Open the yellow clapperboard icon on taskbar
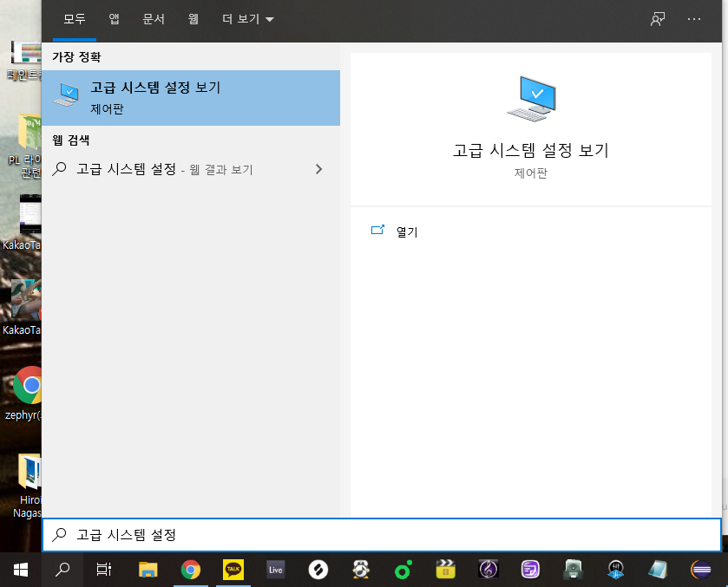The height and width of the screenshot is (587, 728). pyautogui.click(x=446, y=570)
